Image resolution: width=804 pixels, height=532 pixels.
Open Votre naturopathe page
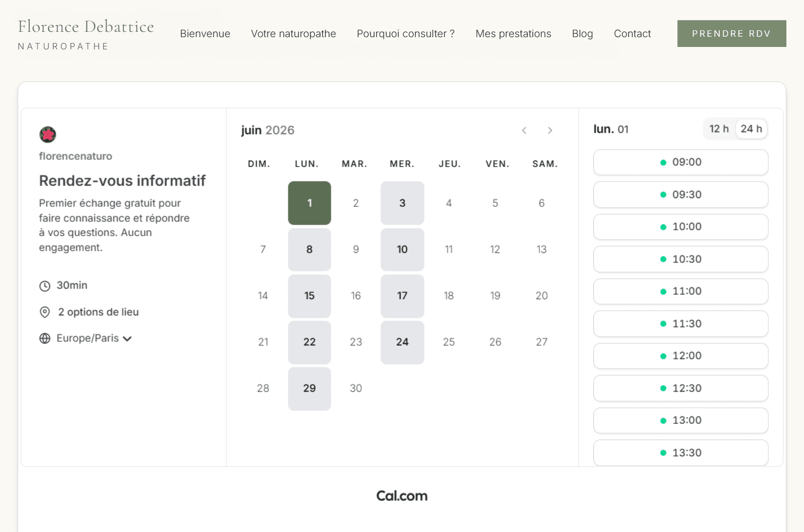pyautogui.click(x=293, y=34)
